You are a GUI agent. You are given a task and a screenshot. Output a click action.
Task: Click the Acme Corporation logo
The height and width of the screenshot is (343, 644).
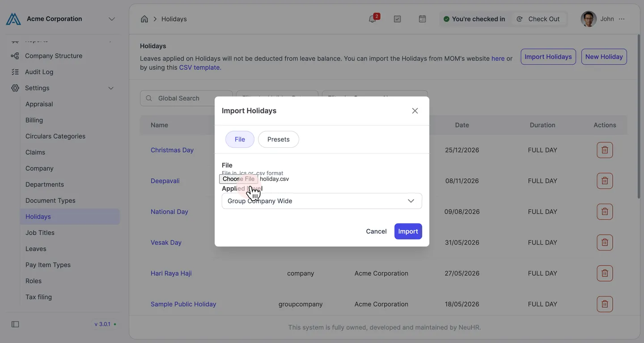tap(13, 19)
